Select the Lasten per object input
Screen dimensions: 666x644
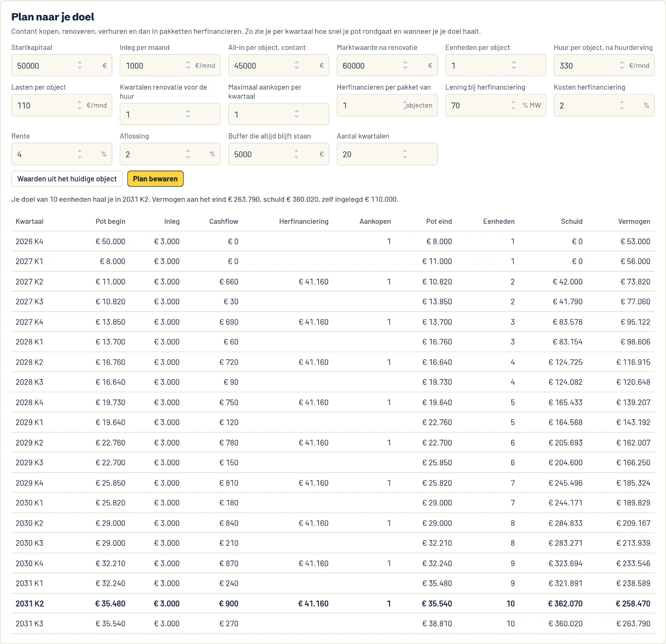pyautogui.click(x=62, y=105)
